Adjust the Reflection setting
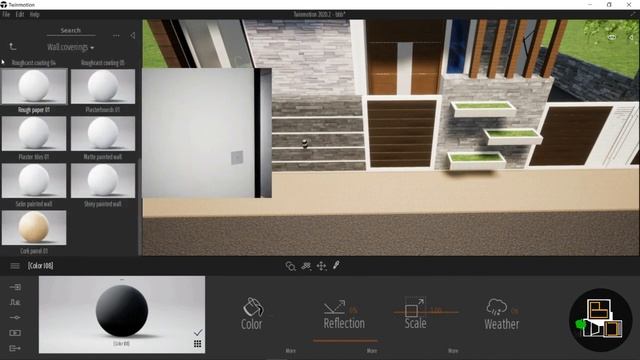 click(x=344, y=314)
